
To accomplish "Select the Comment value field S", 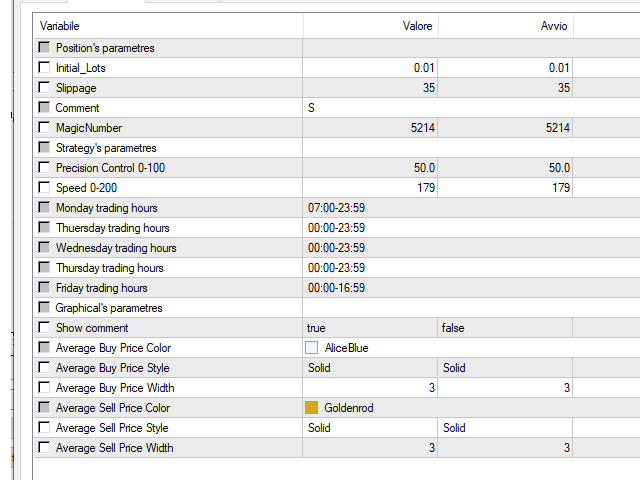I will coord(369,108).
